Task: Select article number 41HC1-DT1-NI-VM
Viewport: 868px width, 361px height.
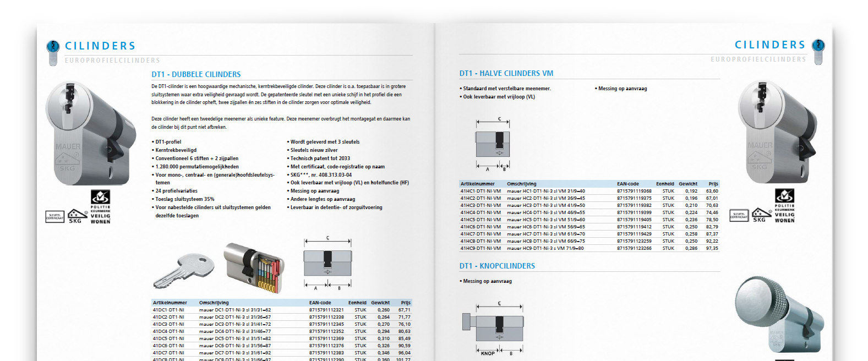Action: [481, 191]
